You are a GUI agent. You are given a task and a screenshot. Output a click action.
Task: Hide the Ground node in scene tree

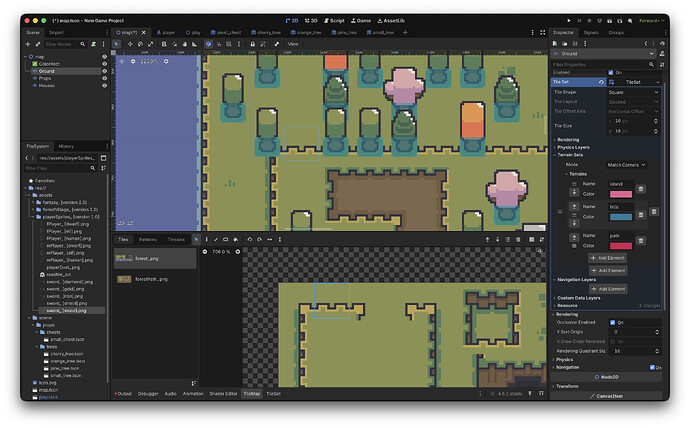(x=104, y=71)
